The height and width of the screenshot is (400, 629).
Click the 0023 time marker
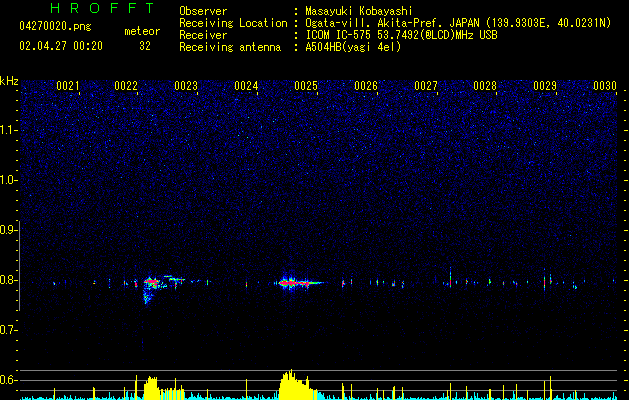186,86
